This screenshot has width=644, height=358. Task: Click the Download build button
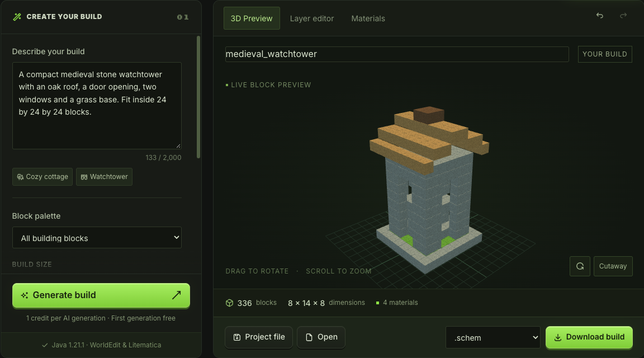[589, 337]
